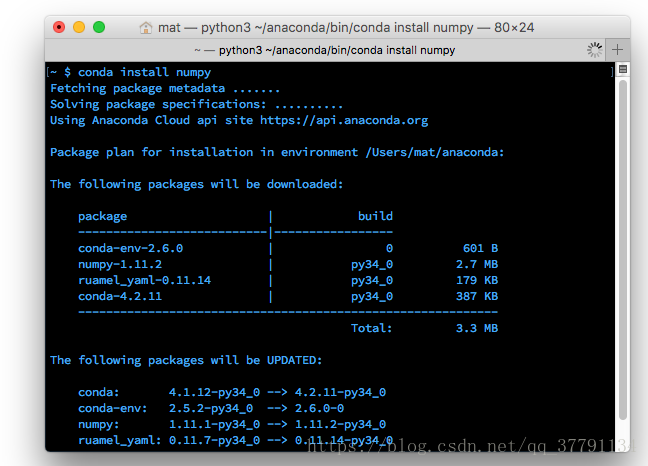This screenshot has width=648, height=466.
Task: Click the window title text 'mat — python3'
Action: pos(204,28)
